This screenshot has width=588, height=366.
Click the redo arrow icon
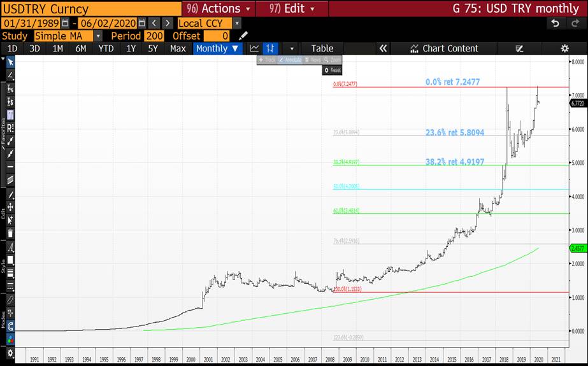click(575, 23)
